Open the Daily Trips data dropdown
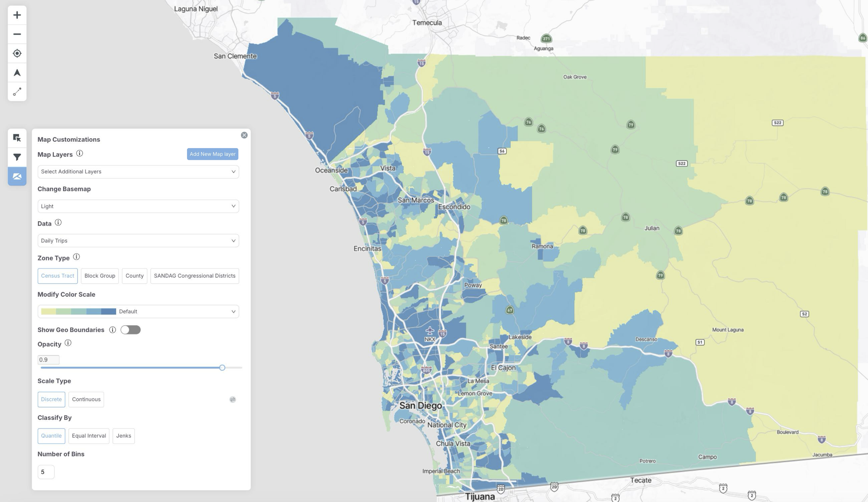This screenshot has width=868, height=502. pos(138,240)
